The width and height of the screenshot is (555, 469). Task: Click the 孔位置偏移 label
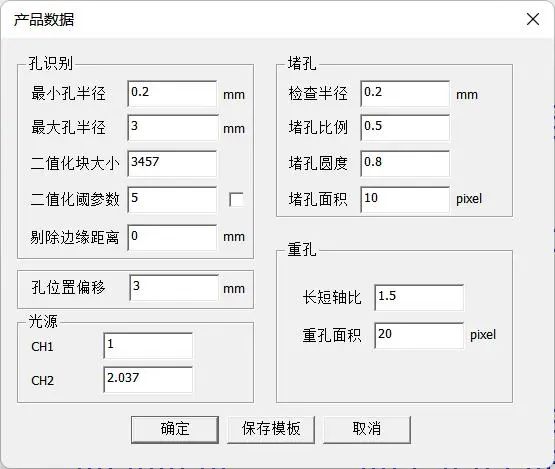click(68, 287)
